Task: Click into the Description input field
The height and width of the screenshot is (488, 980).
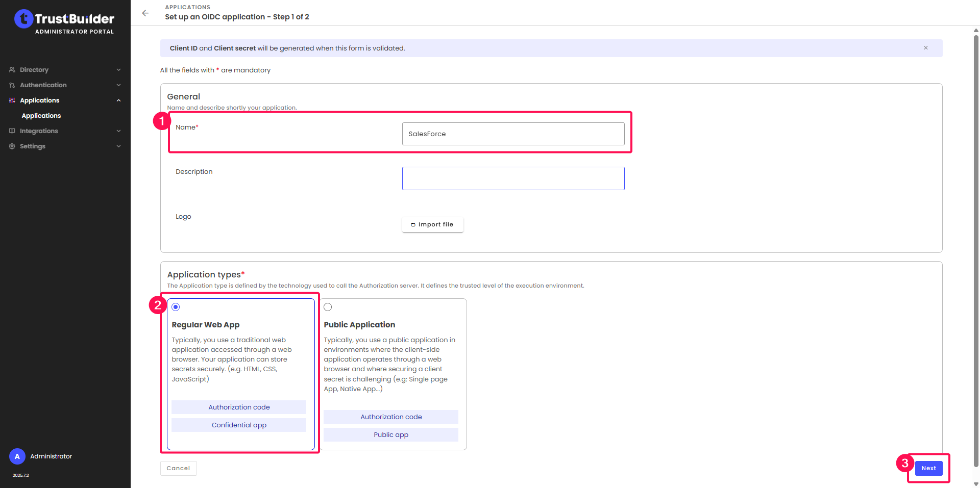Action: 513,178
